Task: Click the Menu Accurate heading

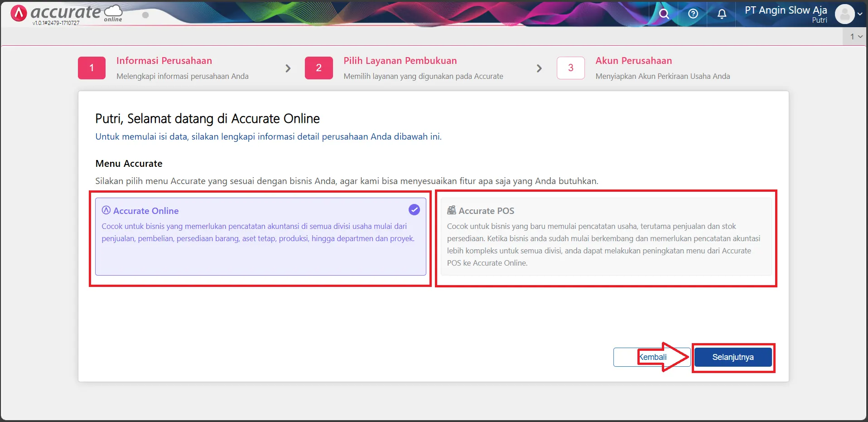Action: [x=129, y=164]
